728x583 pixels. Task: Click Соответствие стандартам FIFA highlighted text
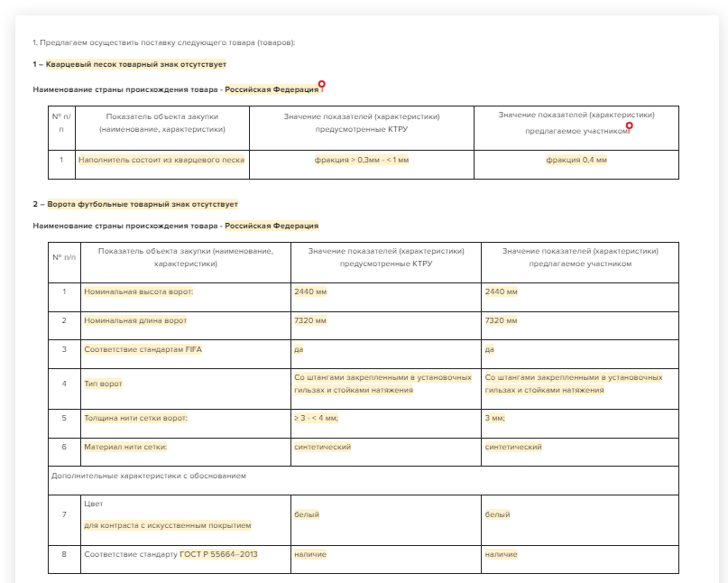pos(143,349)
